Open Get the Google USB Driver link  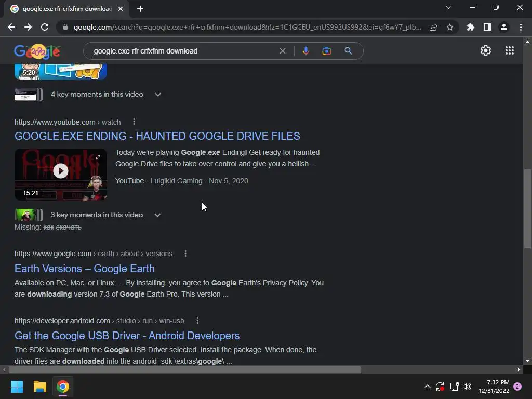coord(127,336)
